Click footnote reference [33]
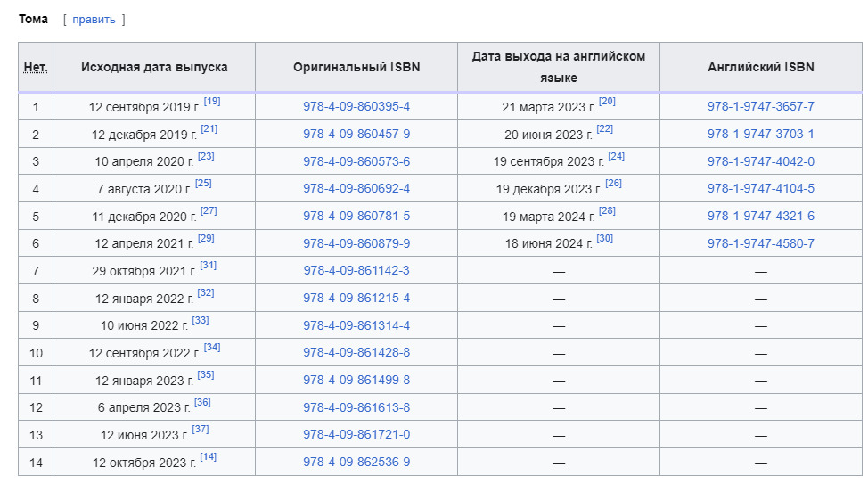Screen dimensions: 868x484 201,320
